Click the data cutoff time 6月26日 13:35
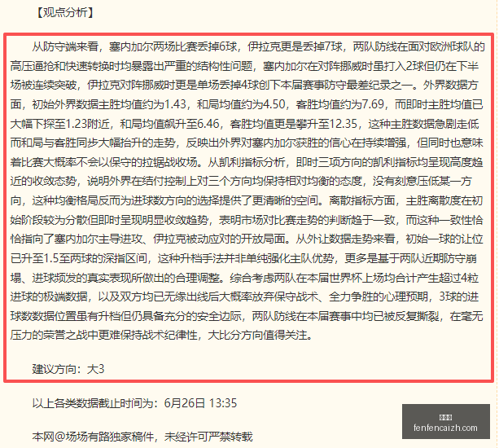499x448 pixels. click(200, 403)
